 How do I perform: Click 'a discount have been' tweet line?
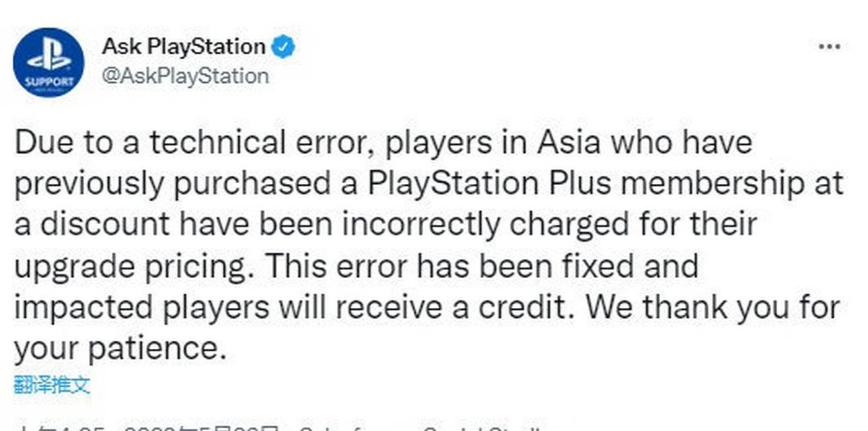click(x=174, y=225)
